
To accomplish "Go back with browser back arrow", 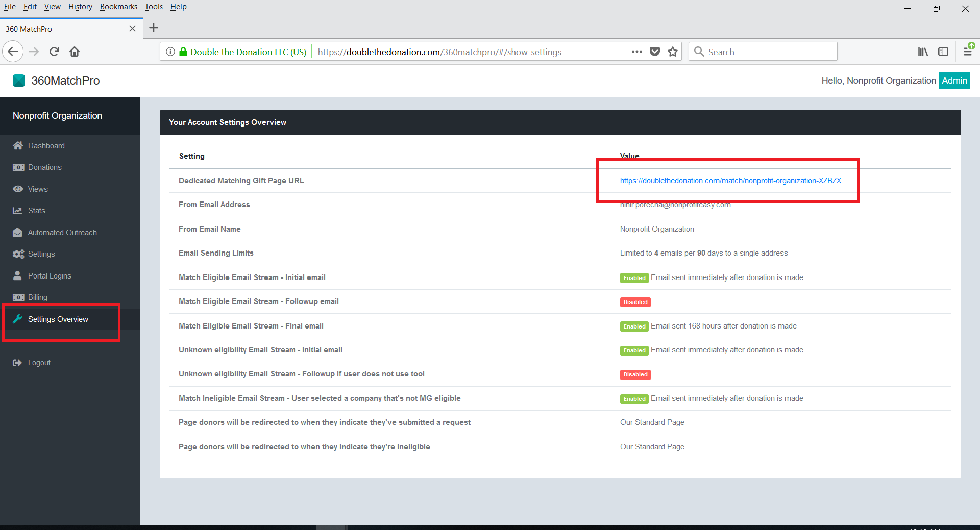I will (13, 52).
